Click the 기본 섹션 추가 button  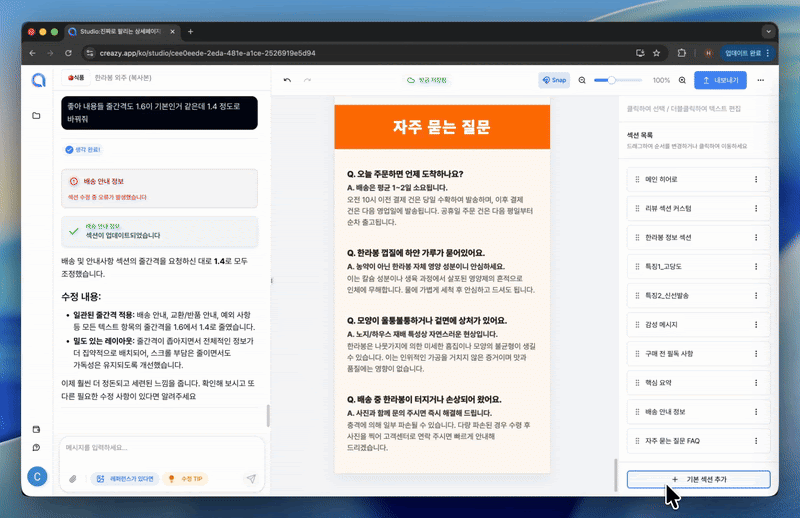coord(699,480)
